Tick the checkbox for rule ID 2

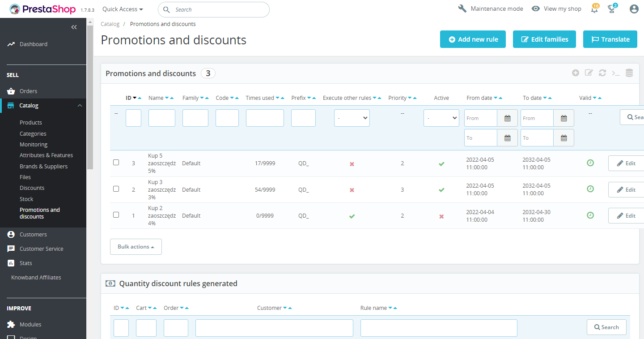pyautogui.click(x=116, y=189)
